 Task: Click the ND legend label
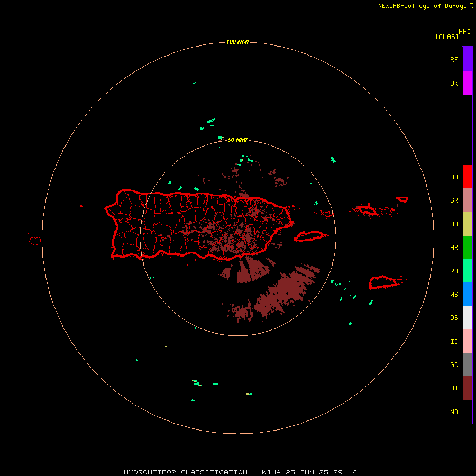454,411
